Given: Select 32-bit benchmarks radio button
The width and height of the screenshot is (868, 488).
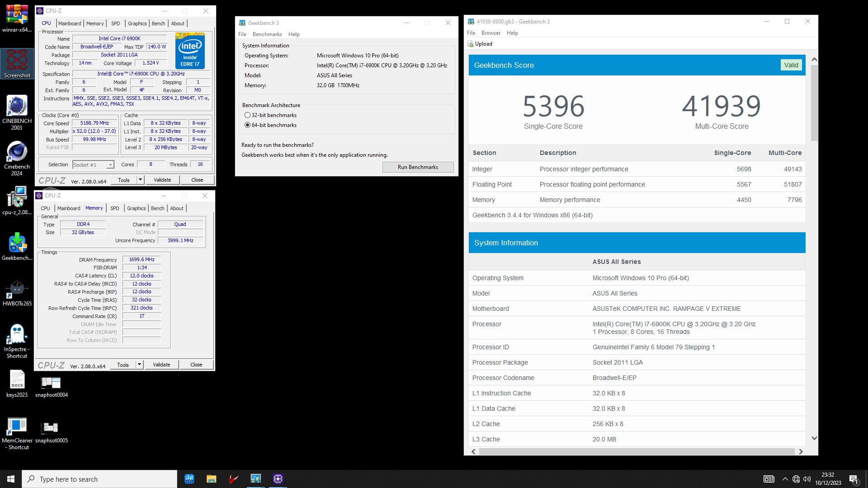Looking at the screenshot, I should 247,115.
